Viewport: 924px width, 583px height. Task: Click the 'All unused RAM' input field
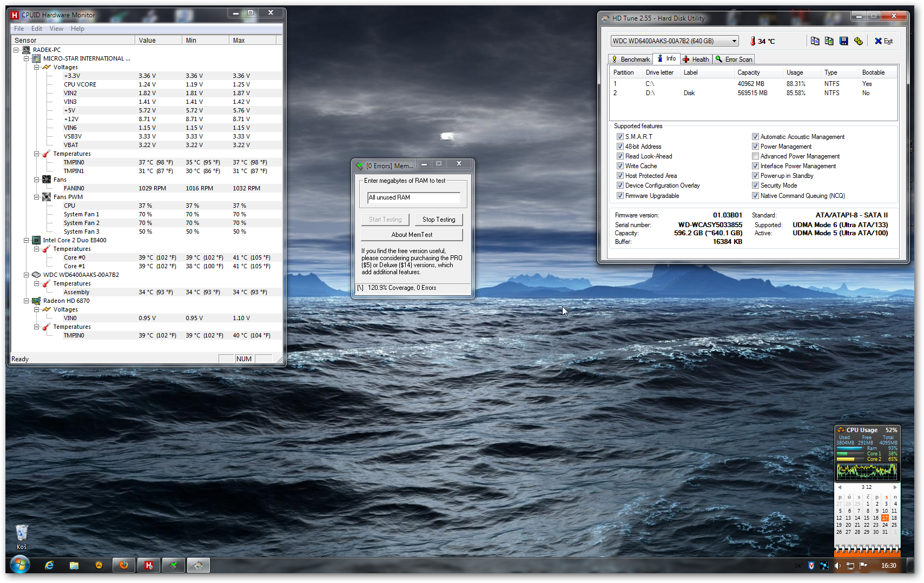tap(413, 198)
